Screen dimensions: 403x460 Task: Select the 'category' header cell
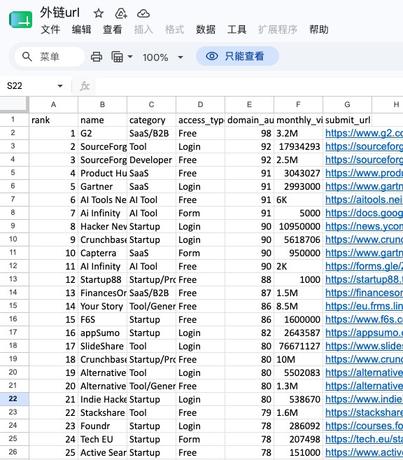pyautogui.click(x=151, y=120)
